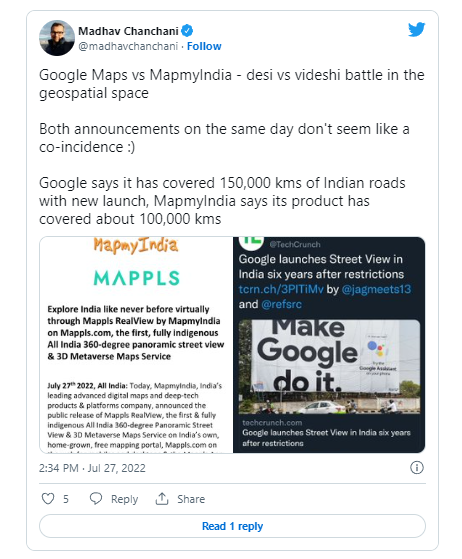
Task: Open the Read 1 reply button
Action: tap(232, 526)
